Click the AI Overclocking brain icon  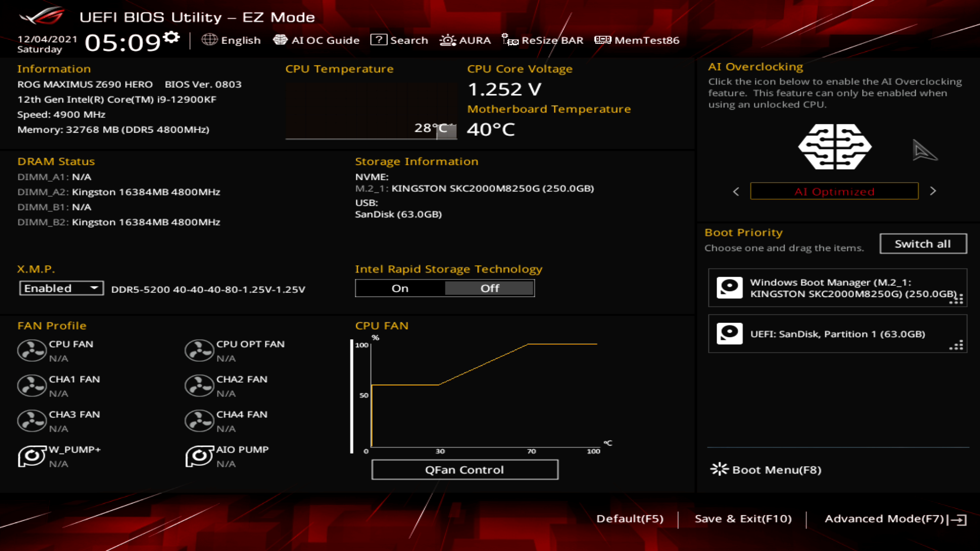(835, 146)
